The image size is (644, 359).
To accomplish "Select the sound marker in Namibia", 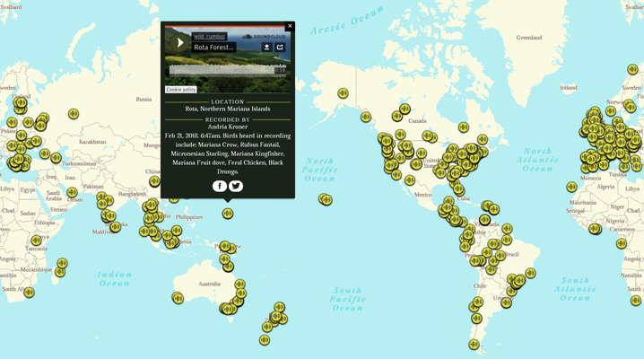I will pos(29,292).
